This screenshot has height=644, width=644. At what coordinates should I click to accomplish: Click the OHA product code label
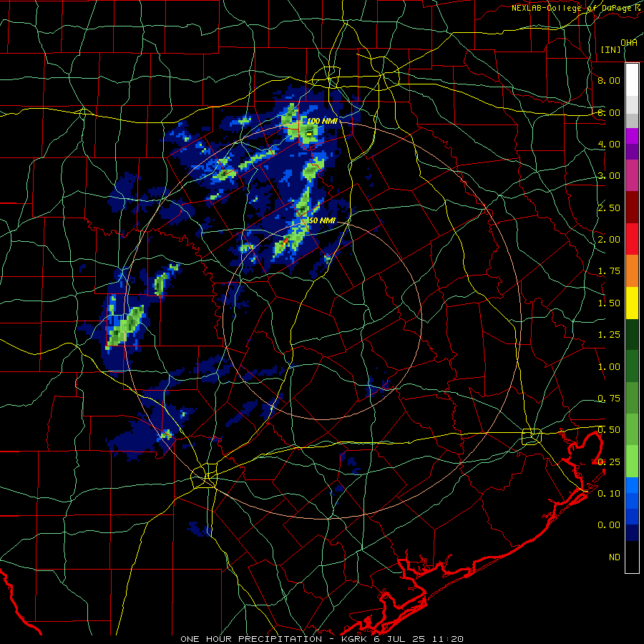(629, 42)
